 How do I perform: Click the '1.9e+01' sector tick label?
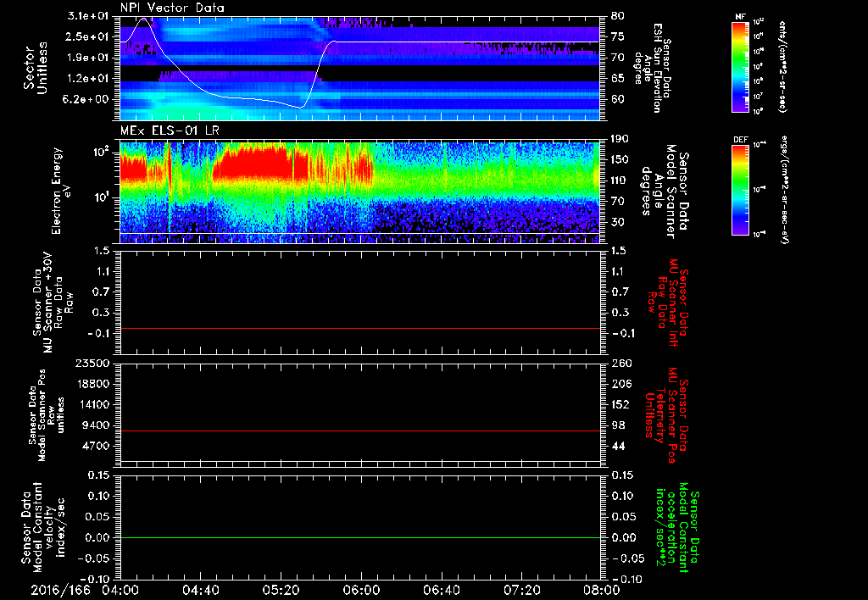[88, 58]
